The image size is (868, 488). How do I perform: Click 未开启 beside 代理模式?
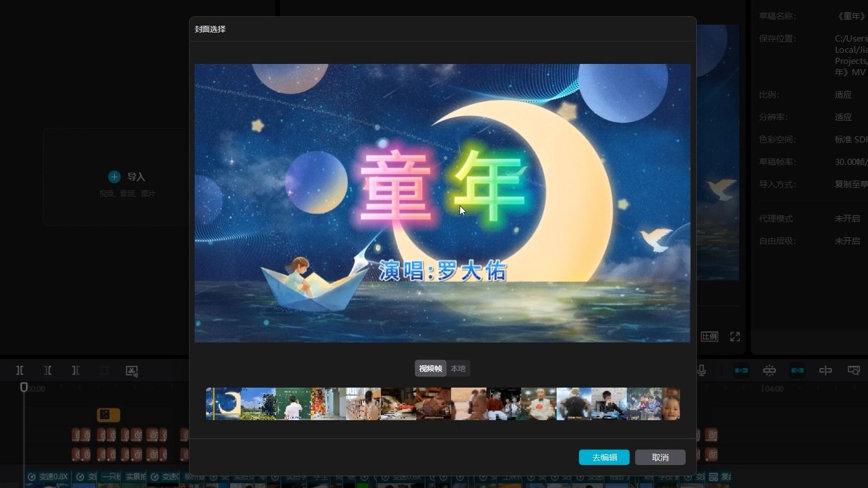click(x=847, y=219)
